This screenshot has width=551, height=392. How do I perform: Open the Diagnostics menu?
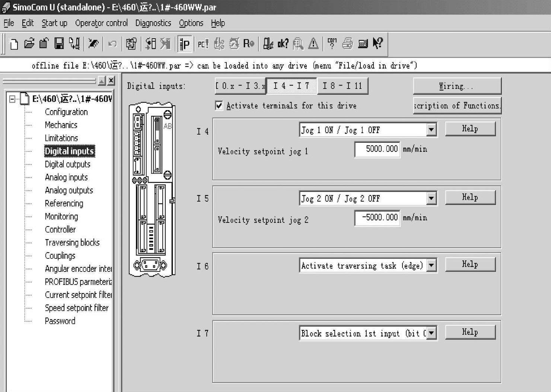[153, 23]
